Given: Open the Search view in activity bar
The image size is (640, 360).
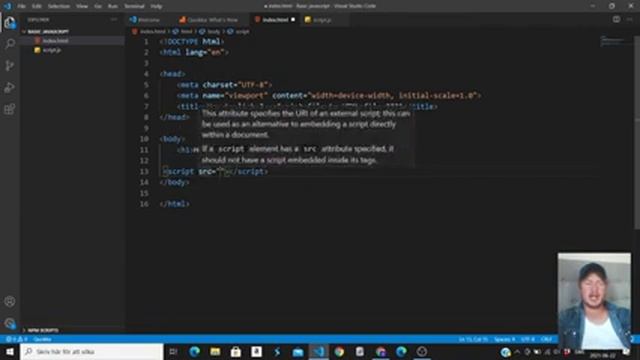Looking at the screenshot, I should point(10,44).
